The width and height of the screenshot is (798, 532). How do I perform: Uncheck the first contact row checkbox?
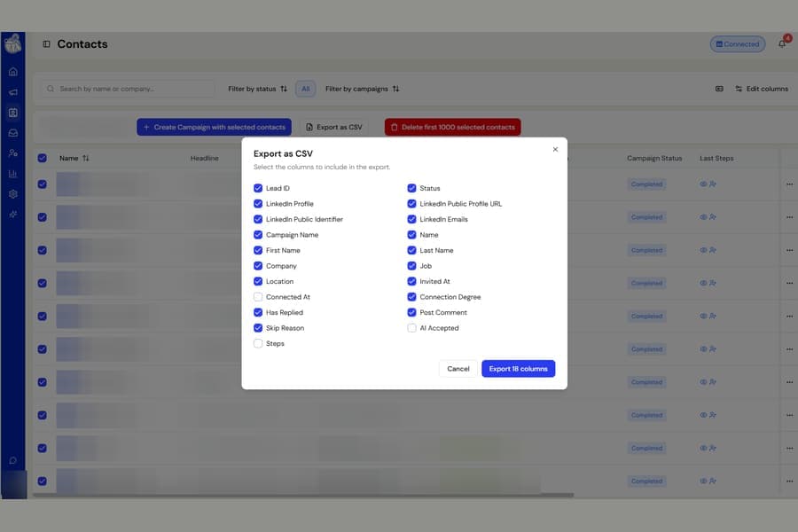click(43, 184)
